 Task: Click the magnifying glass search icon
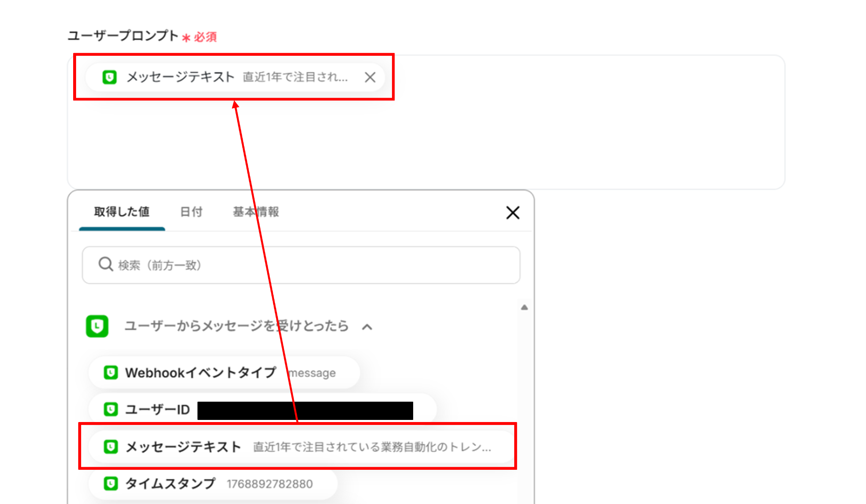[105, 264]
